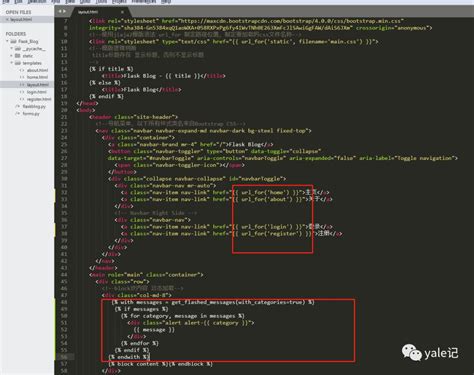The image size is (474, 375).
Task: Click the Flask_Blog folder icon
Action: [14, 41]
